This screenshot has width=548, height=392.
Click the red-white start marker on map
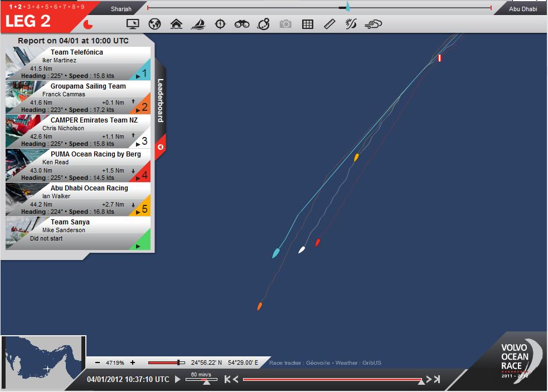coord(440,57)
